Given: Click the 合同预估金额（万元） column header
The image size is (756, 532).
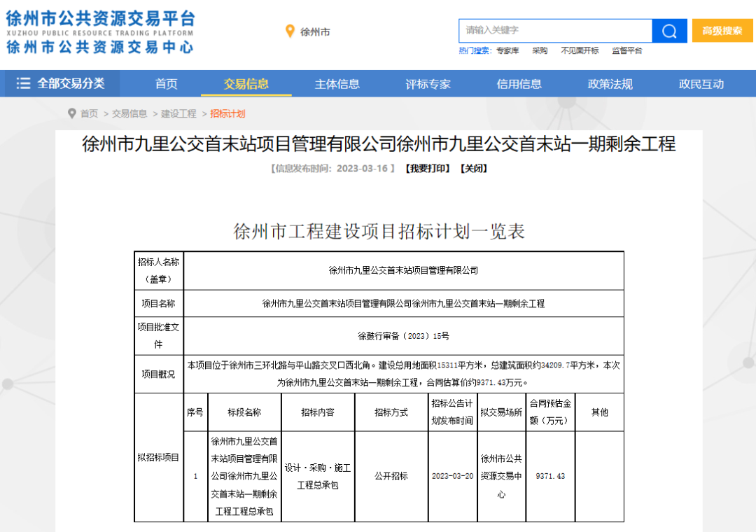Looking at the screenshot, I should point(550,412).
